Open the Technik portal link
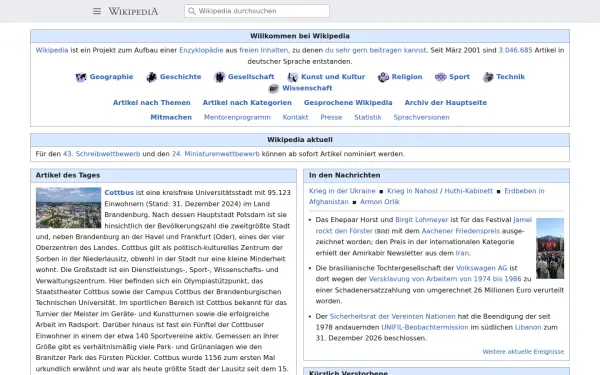Screen dimensions: 600x375 [x=510, y=77]
